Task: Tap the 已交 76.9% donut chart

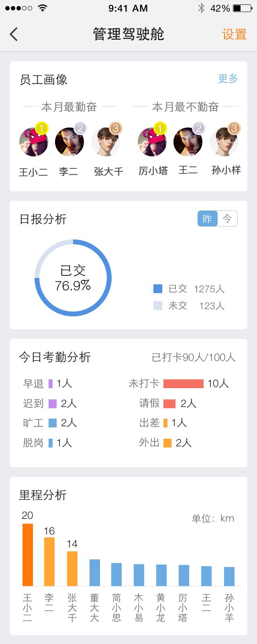Action: click(x=73, y=278)
